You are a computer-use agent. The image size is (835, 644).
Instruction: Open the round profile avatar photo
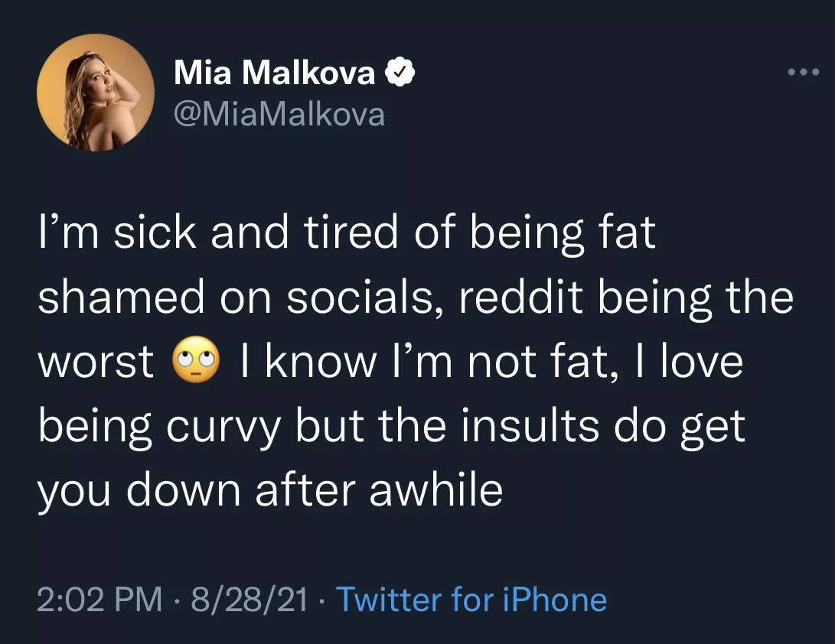[x=96, y=92]
